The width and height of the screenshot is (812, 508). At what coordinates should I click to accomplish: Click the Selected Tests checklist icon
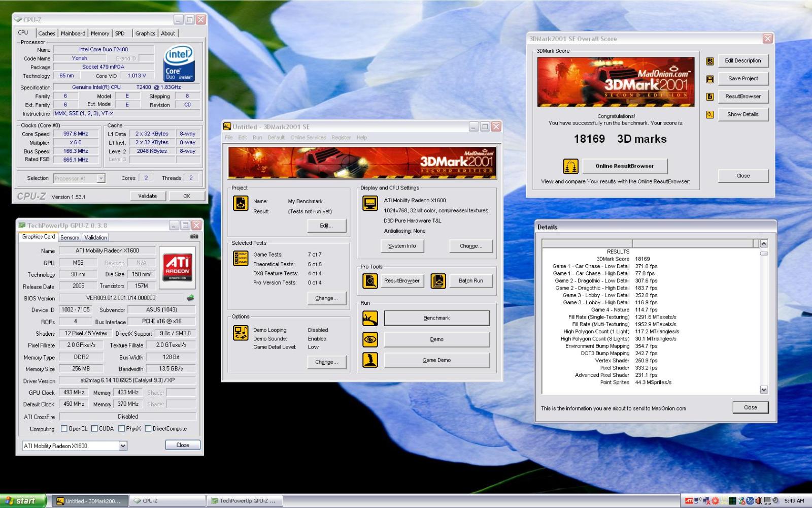point(241,258)
